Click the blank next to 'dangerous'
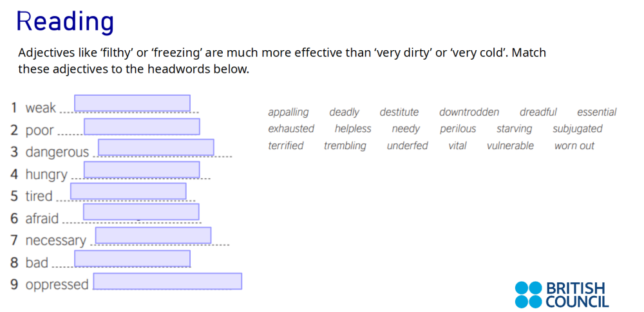This screenshot has width=644, height=312. tap(156, 148)
